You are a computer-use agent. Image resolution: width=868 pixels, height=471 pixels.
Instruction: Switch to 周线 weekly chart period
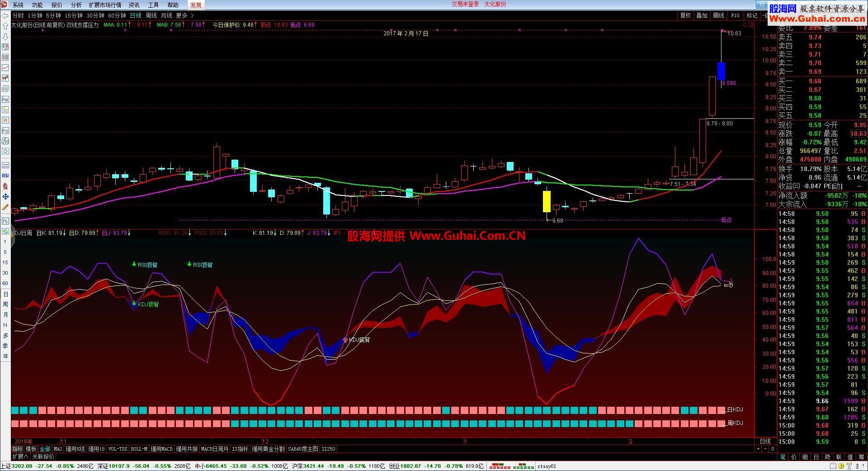(x=151, y=15)
